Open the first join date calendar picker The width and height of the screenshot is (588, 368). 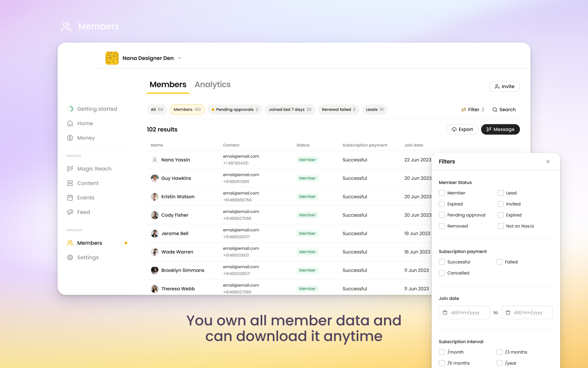pyautogui.click(x=445, y=312)
